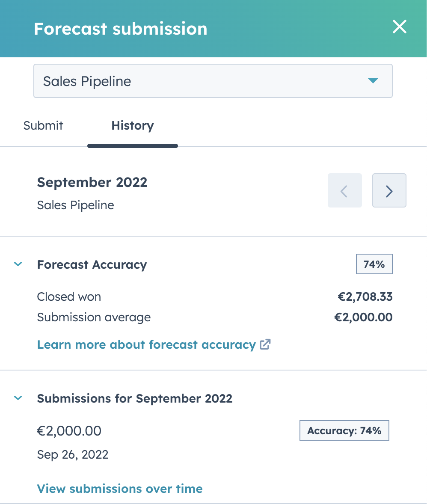
Task: Go to the next month
Action: [x=389, y=191]
